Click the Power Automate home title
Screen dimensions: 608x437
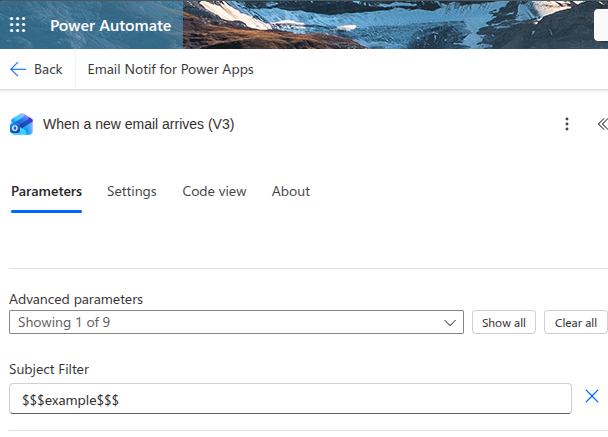click(x=110, y=25)
